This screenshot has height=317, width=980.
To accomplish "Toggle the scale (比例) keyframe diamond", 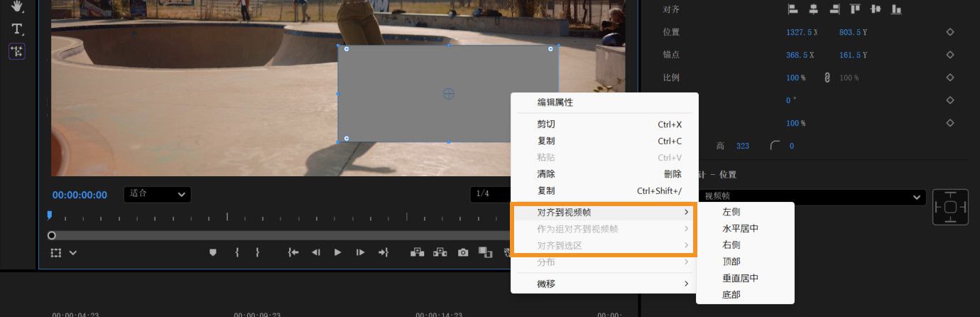I will pyautogui.click(x=950, y=77).
